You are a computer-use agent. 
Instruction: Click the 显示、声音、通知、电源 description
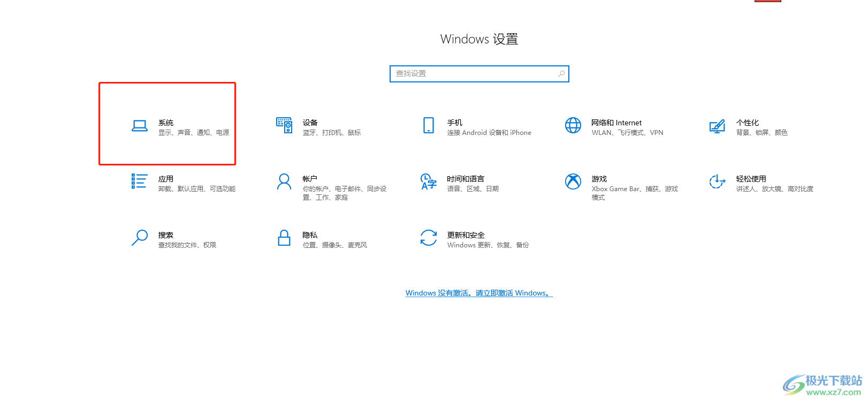194,133
